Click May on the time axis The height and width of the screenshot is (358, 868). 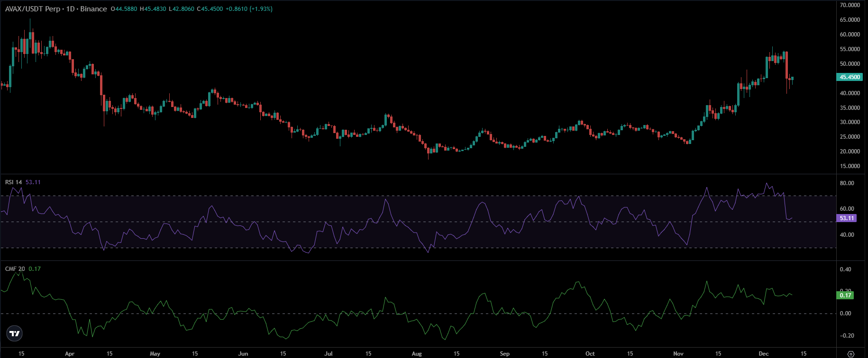click(x=155, y=354)
